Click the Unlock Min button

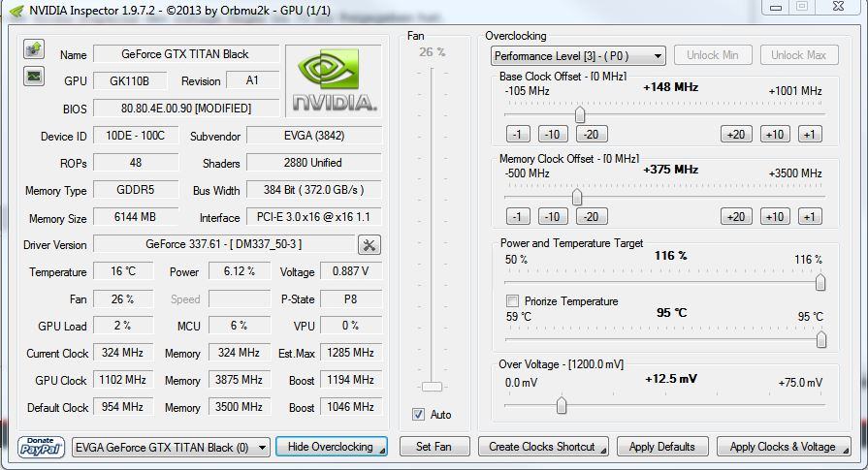(713, 55)
